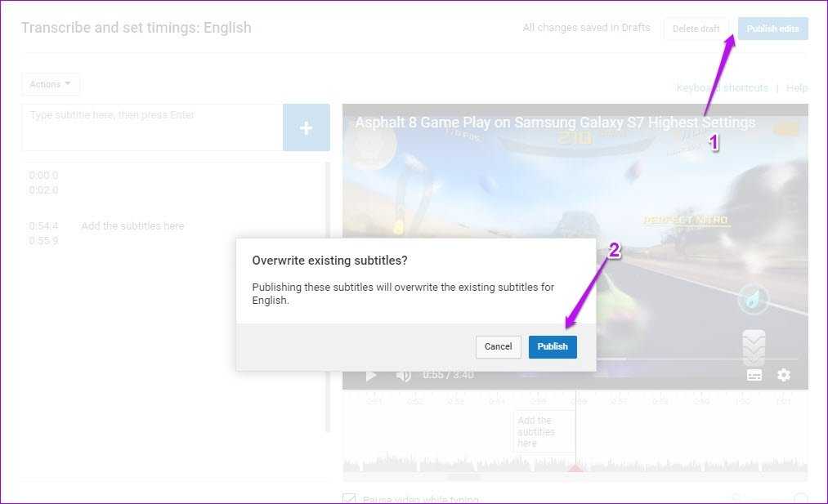This screenshot has width=828, height=504.
Task: Toggle 'Pause video while typing' checkbox
Action: click(350, 499)
